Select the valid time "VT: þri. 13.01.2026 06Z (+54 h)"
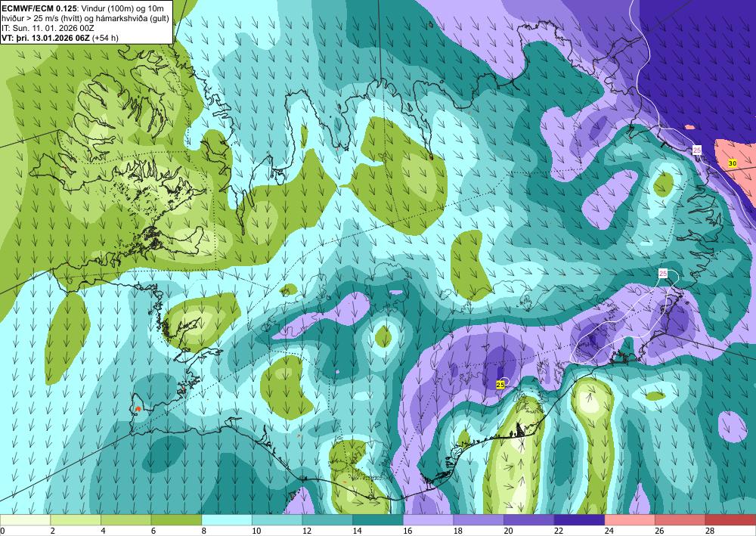Image resolution: width=756 pixels, height=536 pixels. pyautogui.click(x=60, y=37)
